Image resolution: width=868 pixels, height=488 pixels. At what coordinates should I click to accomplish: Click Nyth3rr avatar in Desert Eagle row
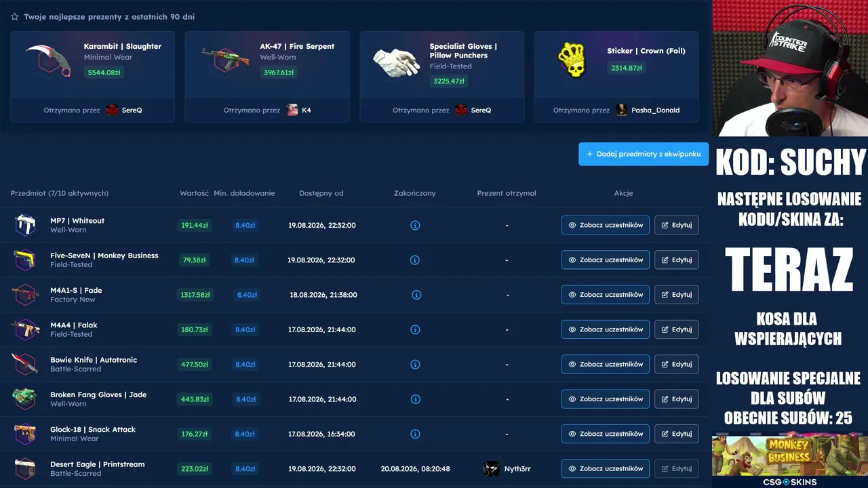point(491,468)
